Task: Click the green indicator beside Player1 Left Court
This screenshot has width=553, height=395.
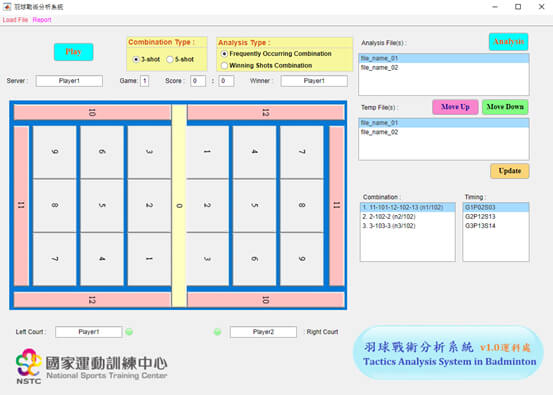Action: coord(129,332)
